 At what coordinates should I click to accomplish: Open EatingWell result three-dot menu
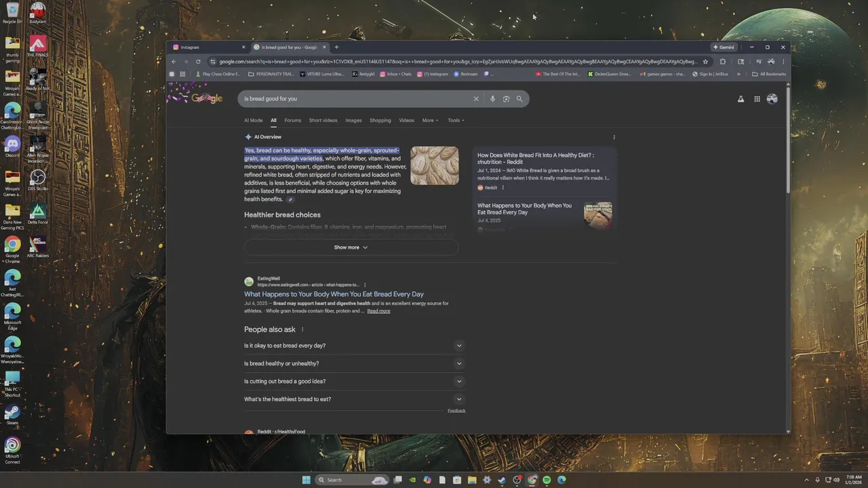tap(365, 285)
